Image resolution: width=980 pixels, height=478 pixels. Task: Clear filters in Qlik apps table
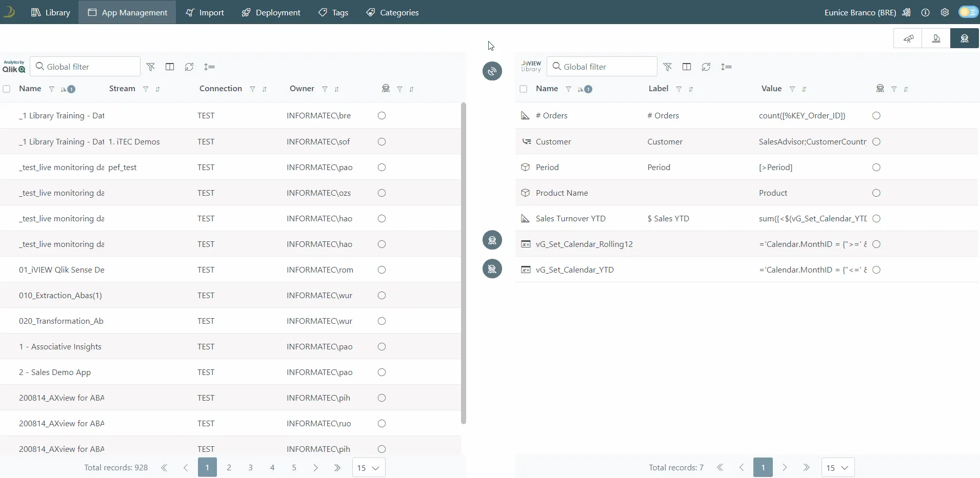click(x=150, y=67)
